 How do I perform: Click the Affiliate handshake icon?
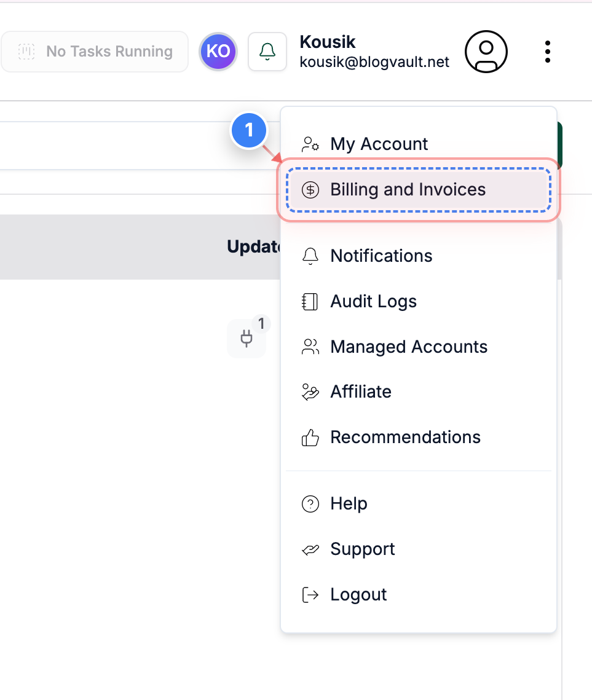coord(310,391)
